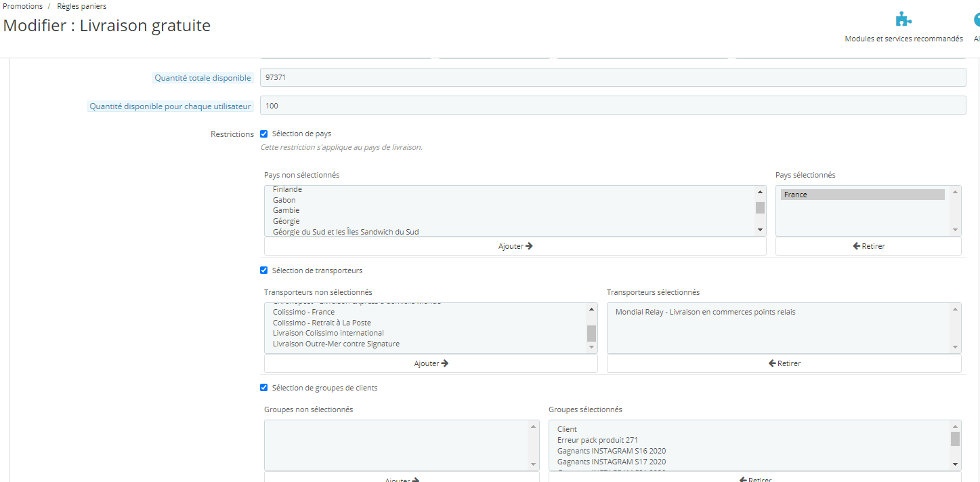Click Ajouter button under countries list
The height and width of the screenshot is (482, 980).
515,246
